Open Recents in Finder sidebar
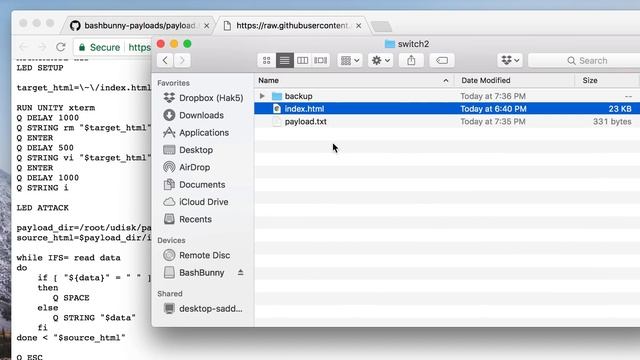The image size is (640, 360). coord(188,219)
